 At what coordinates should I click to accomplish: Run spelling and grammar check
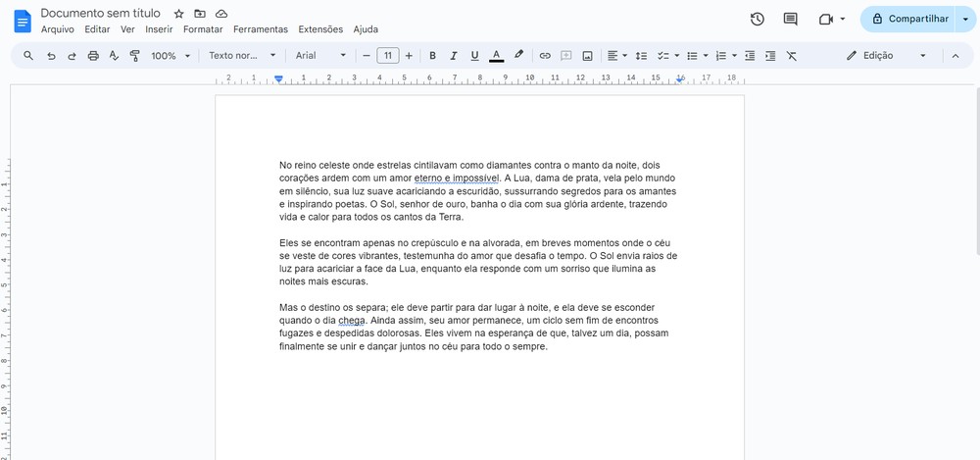point(114,56)
